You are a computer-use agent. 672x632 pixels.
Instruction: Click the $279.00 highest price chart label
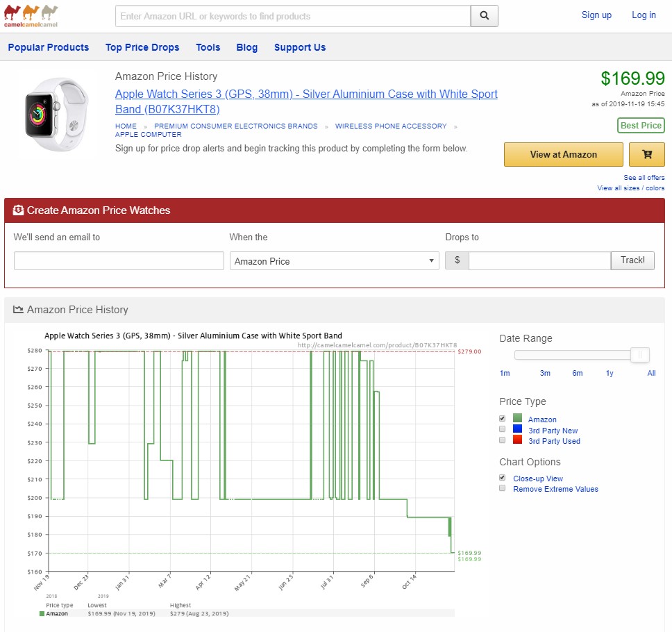coord(469,351)
